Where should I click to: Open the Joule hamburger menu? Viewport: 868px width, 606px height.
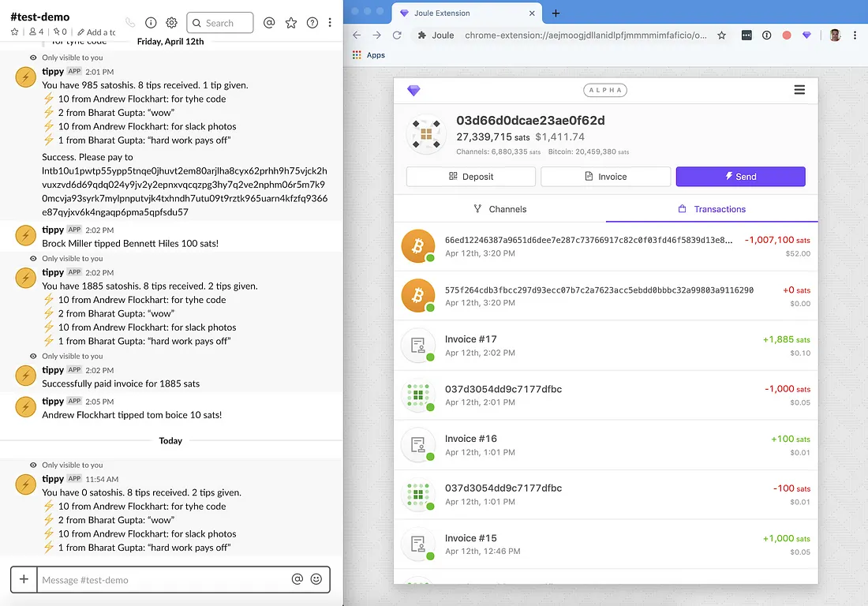[799, 90]
